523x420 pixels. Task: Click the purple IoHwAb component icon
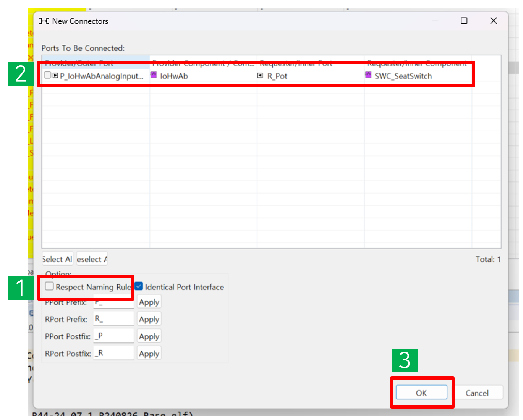[x=154, y=75]
